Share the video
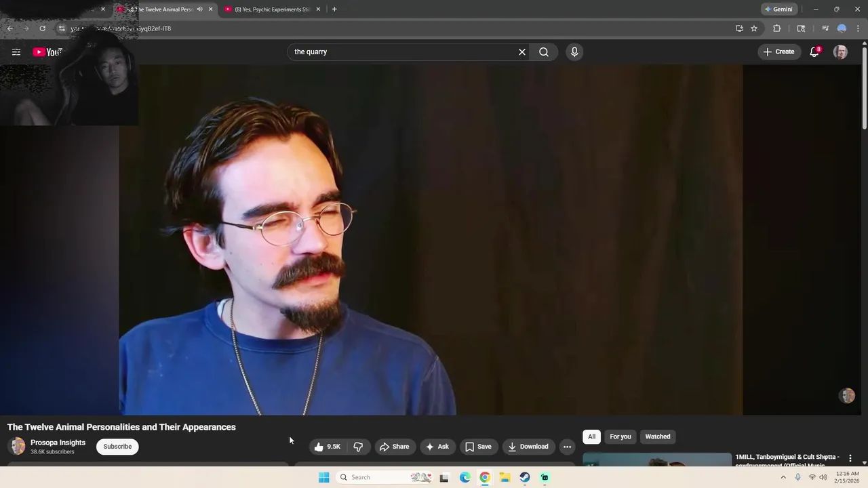Image resolution: width=868 pixels, height=488 pixels. coord(395,447)
